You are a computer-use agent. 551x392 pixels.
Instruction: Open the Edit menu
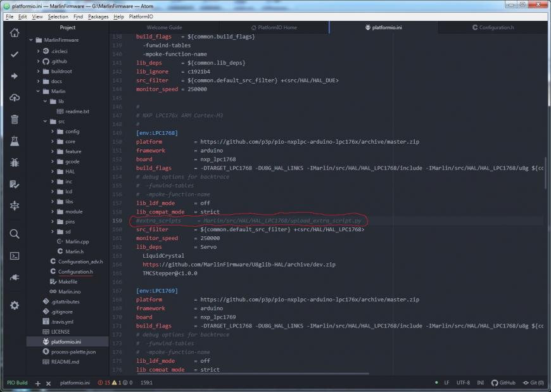click(23, 16)
